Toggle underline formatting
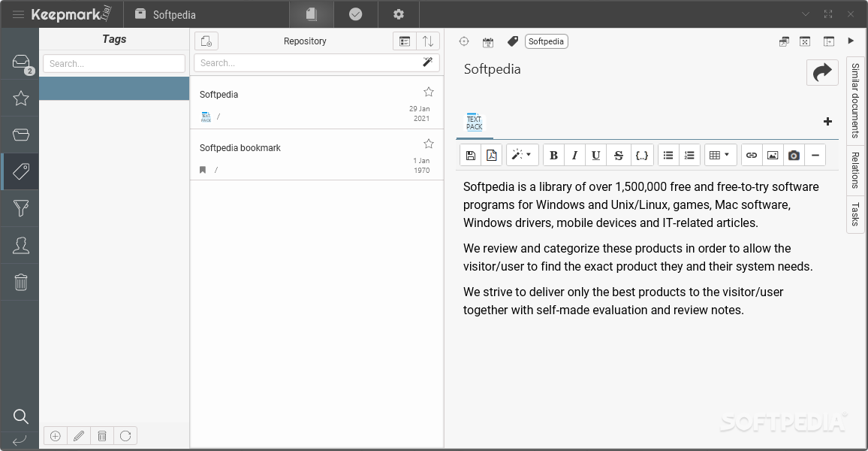The height and width of the screenshot is (451, 868). tap(595, 155)
